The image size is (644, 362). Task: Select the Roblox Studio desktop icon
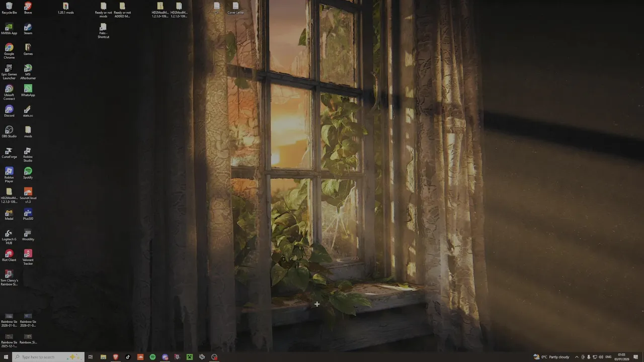pos(28,154)
